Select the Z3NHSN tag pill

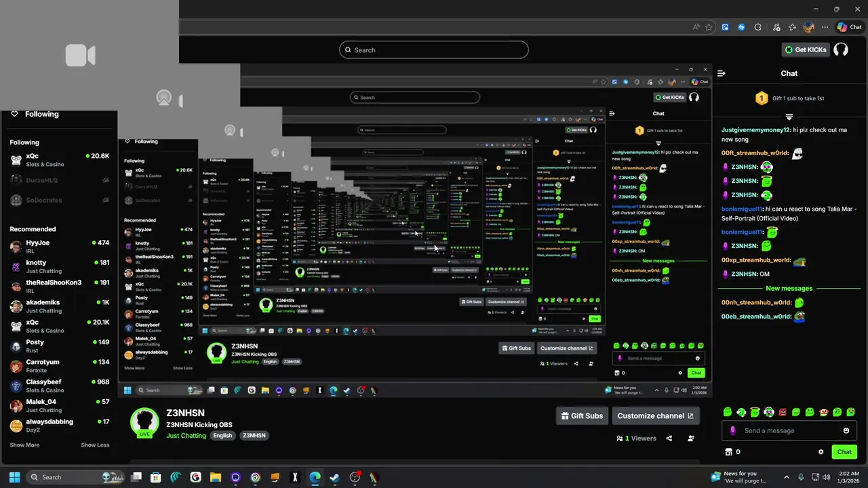click(x=254, y=435)
